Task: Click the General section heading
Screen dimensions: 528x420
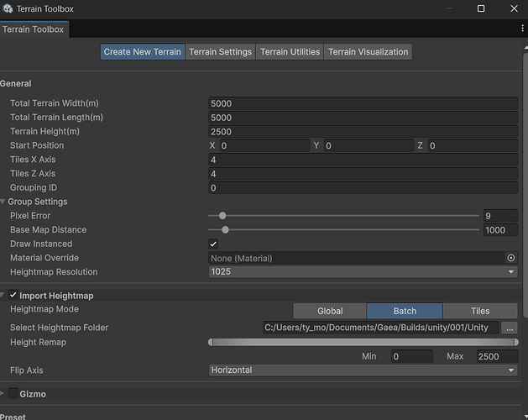Action: point(16,84)
